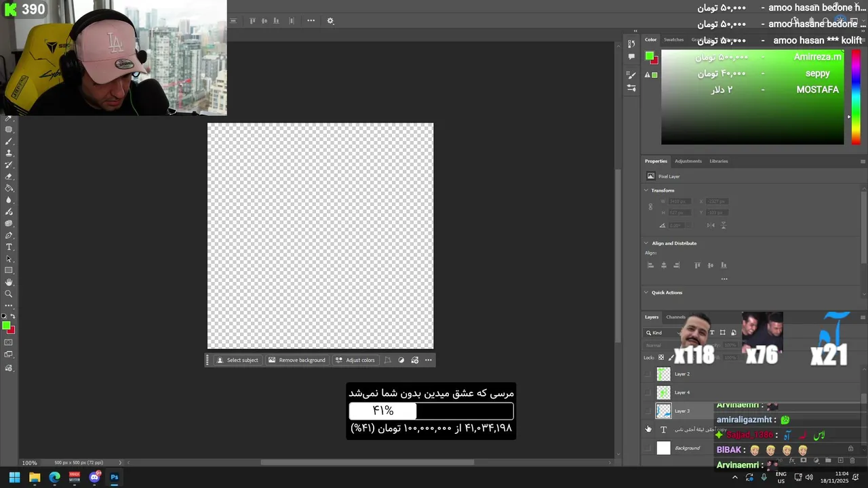
Task: Open options bar three-dots overflow
Action: 311,21
